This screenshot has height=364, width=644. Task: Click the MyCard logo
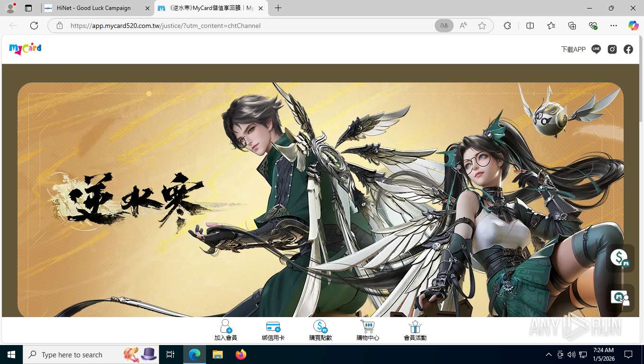pos(25,48)
